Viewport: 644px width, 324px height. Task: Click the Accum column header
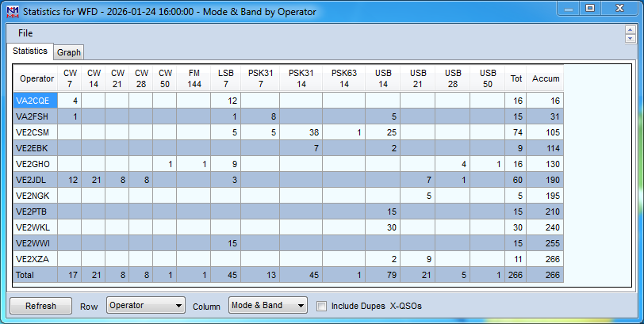[545, 78]
